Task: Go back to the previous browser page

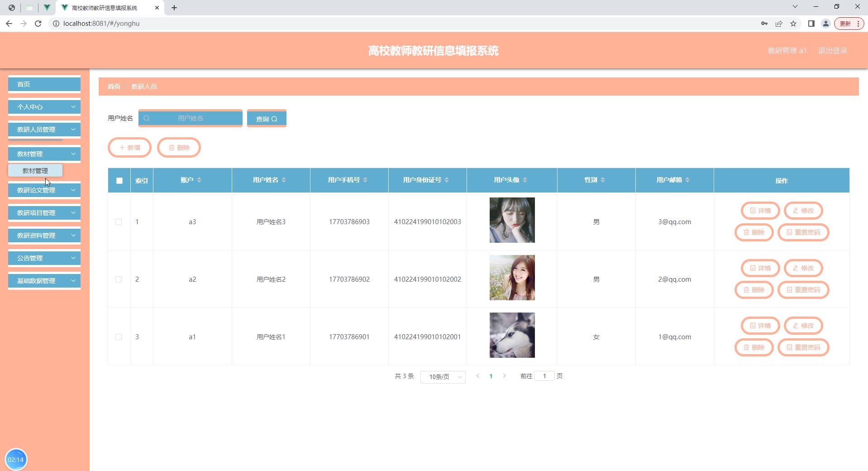Action: pyautogui.click(x=9, y=24)
